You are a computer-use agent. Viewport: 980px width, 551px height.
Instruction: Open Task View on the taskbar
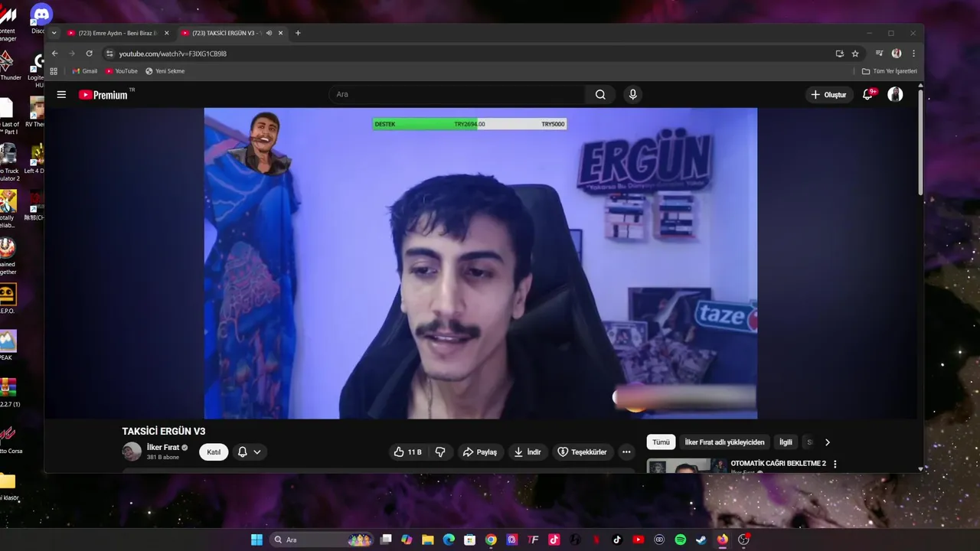386,540
